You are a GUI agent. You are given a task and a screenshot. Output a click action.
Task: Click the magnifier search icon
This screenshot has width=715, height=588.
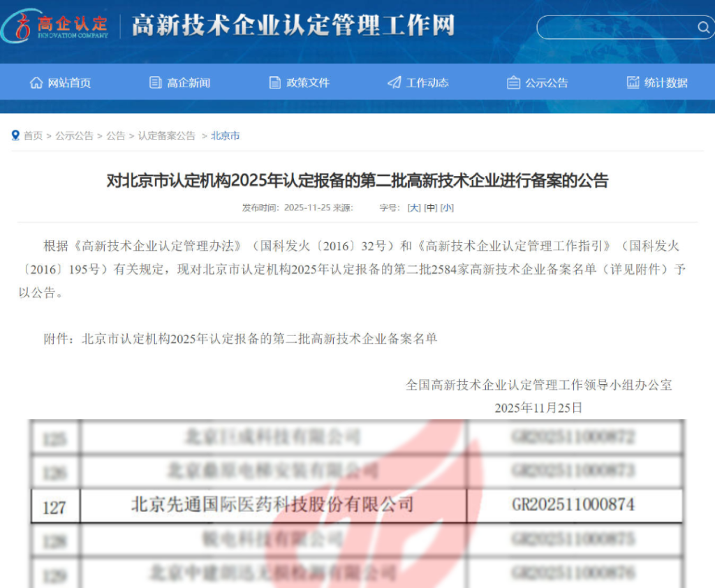point(703,27)
